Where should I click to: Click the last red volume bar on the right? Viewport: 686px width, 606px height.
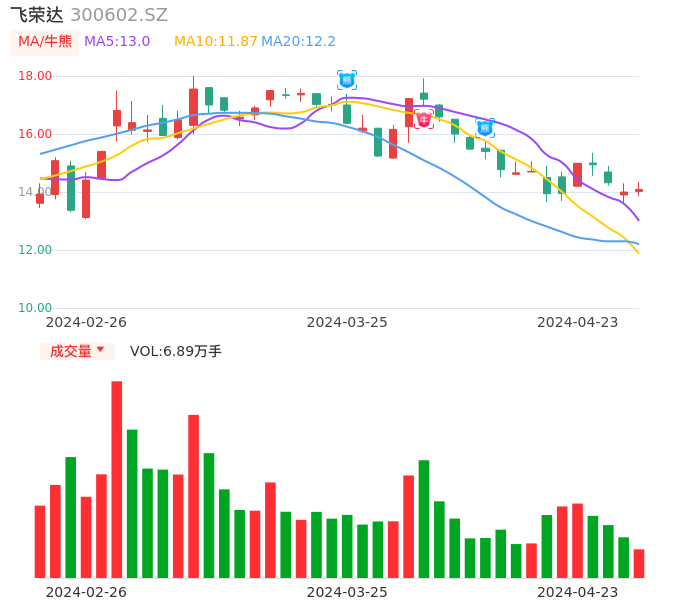(x=639, y=563)
